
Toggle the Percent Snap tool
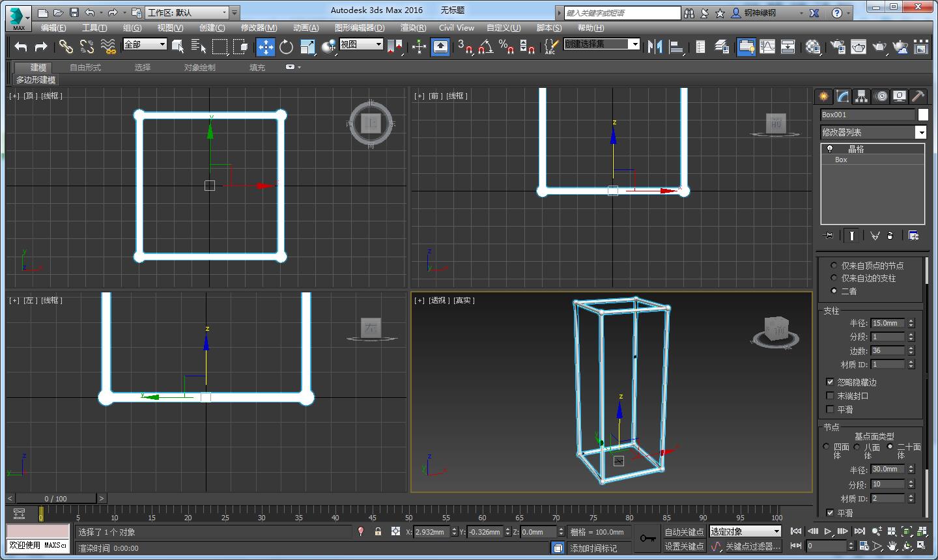506,46
